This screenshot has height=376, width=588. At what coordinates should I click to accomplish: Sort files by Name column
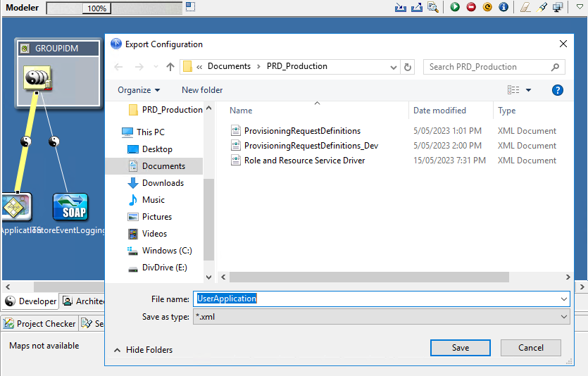(241, 111)
